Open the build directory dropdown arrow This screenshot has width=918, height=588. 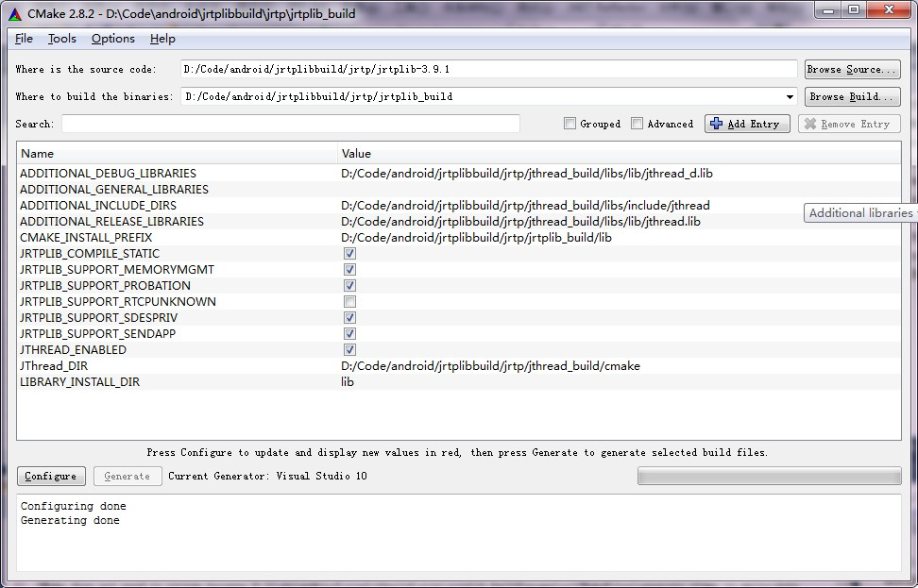coord(790,96)
